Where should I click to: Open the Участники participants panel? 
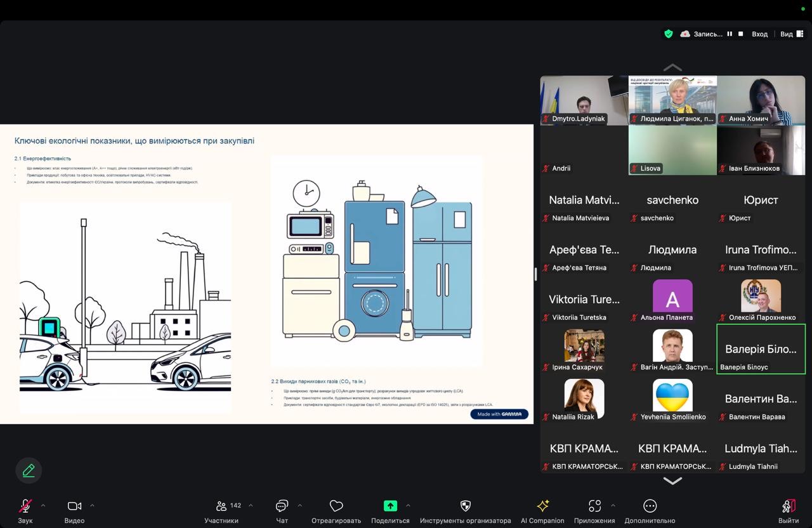(221, 506)
